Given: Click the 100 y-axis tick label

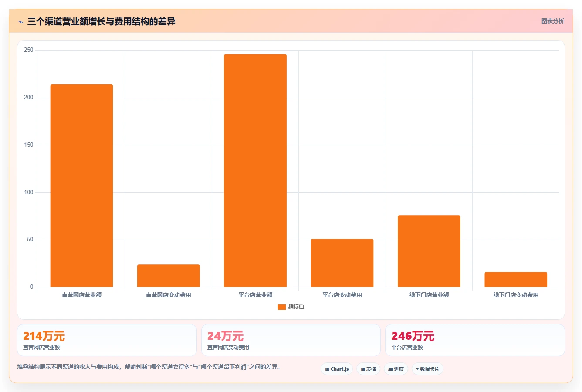Looking at the screenshot, I should 29,192.
